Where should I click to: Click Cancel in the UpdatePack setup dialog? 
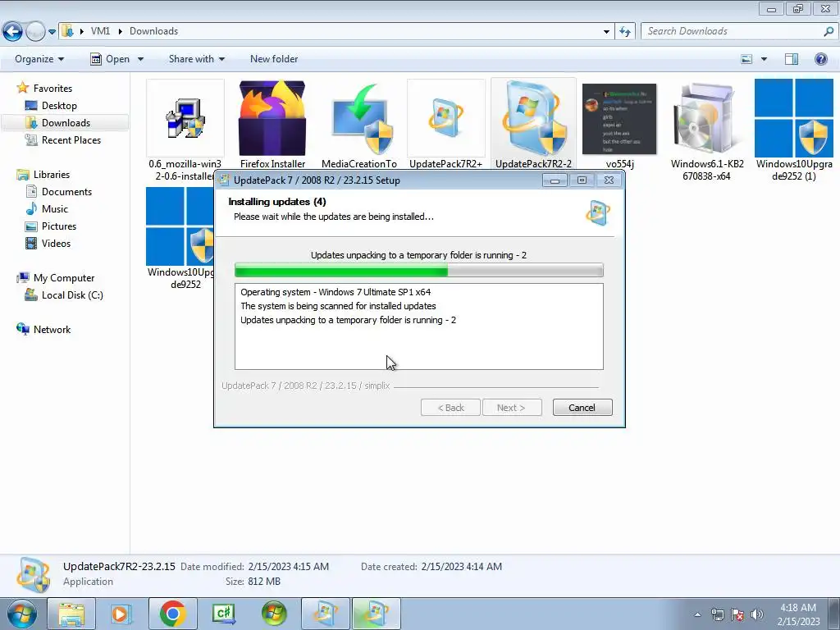[582, 408]
